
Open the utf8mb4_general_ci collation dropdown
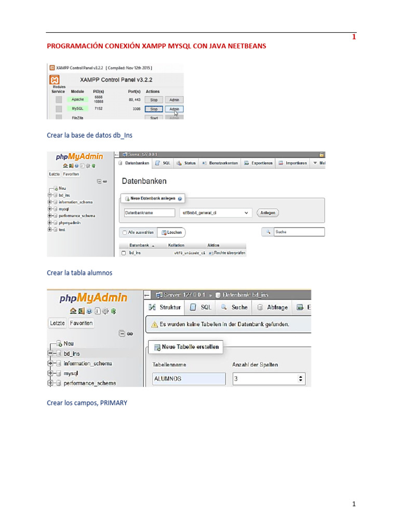tap(216, 212)
